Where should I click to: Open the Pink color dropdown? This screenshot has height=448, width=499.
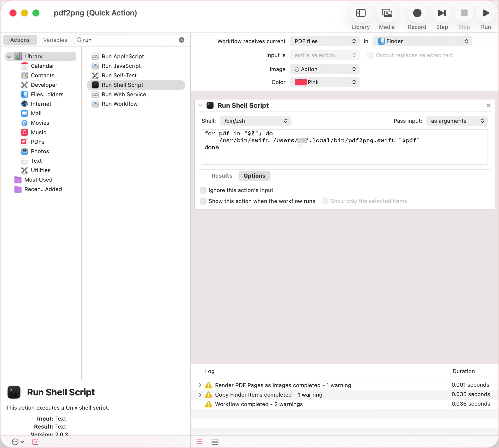tap(325, 82)
